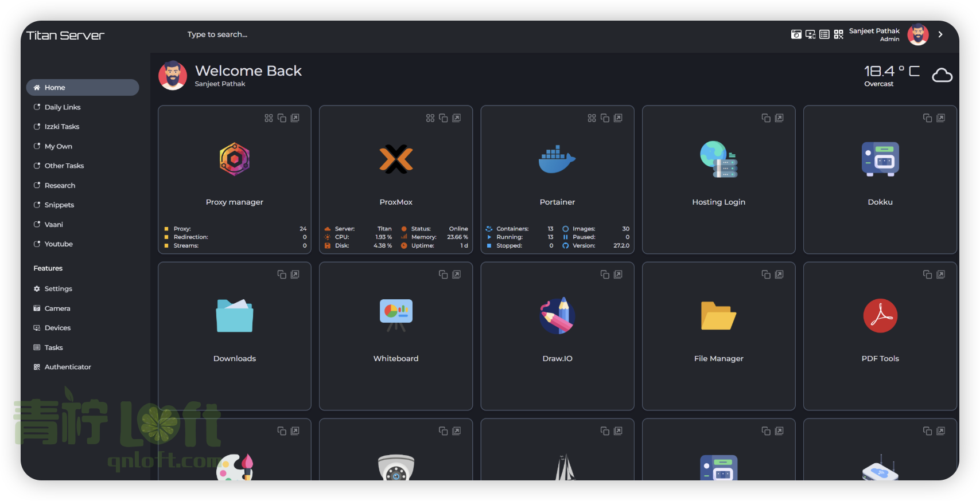This screenshot has width=980, height=501.
Task: Click the grid icon on the Portainer card
Action: click(592, 118)
